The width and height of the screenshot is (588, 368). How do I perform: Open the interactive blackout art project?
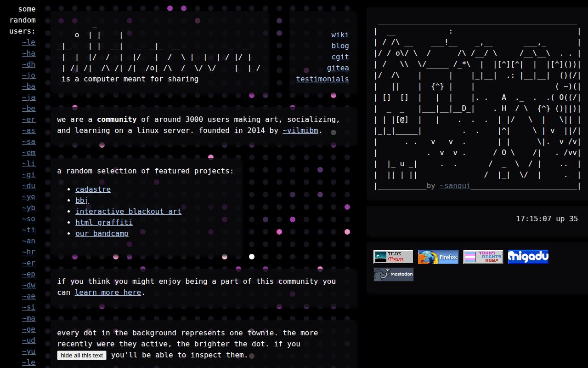[128, 212]
